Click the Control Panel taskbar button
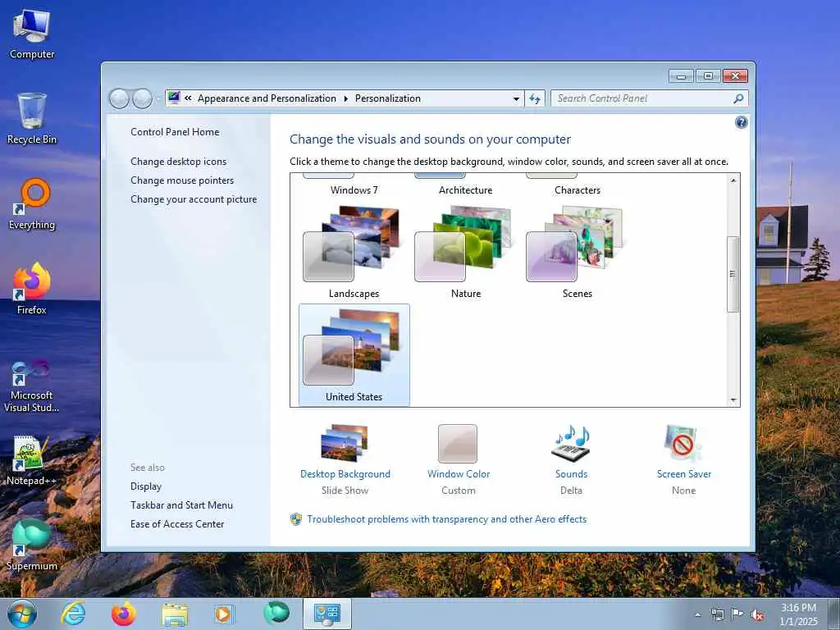Image resolution: width=840 pixels, height=630 pixels. 327,614
